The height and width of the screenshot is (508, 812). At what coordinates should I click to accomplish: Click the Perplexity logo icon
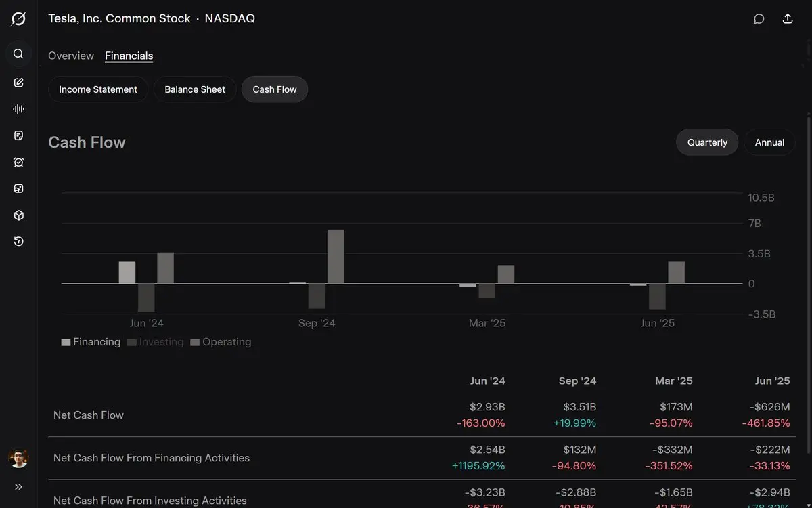[x=18, y=19]
